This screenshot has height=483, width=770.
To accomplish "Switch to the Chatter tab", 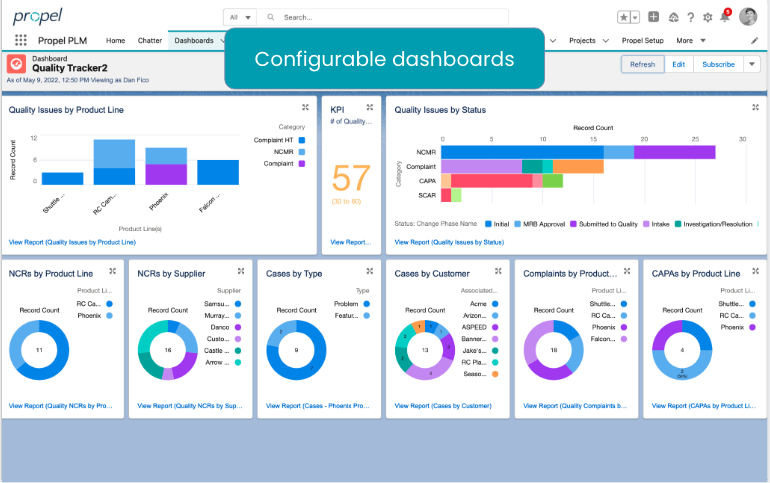I will [x=149, y=41].
